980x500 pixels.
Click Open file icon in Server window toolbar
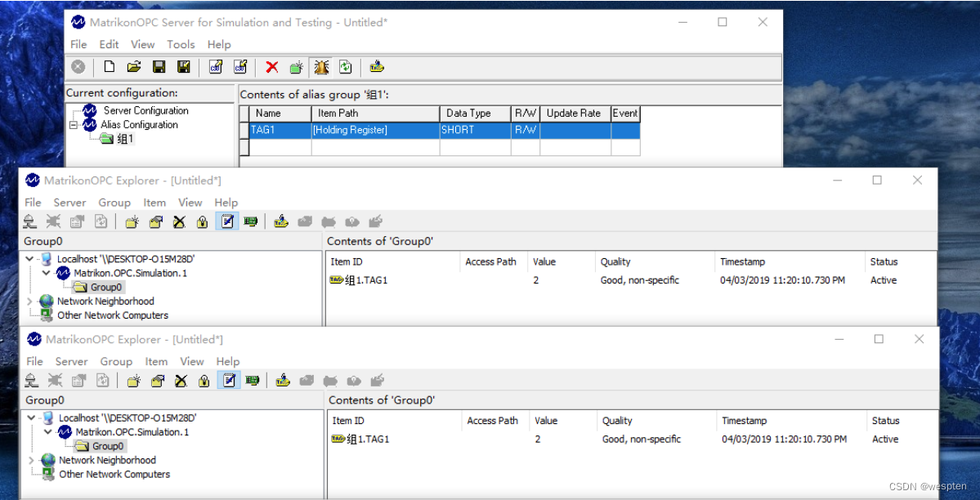coord(133,67)
